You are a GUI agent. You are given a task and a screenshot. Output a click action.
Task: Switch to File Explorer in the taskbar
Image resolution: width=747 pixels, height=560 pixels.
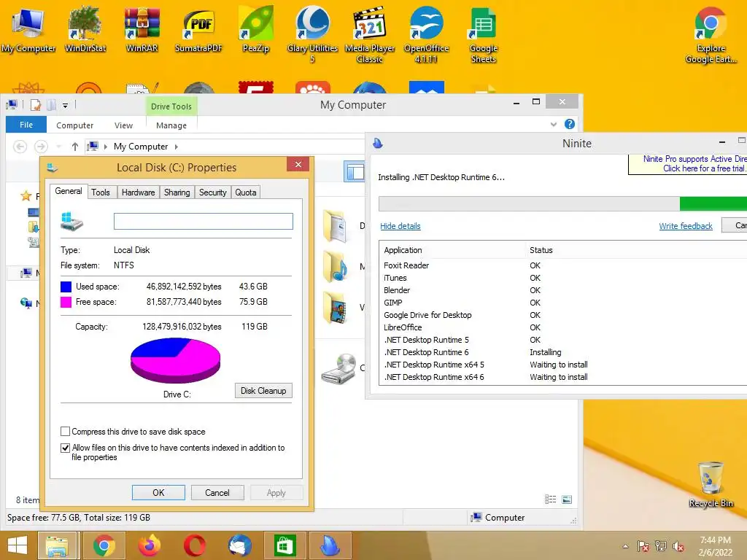click(57, 545)
